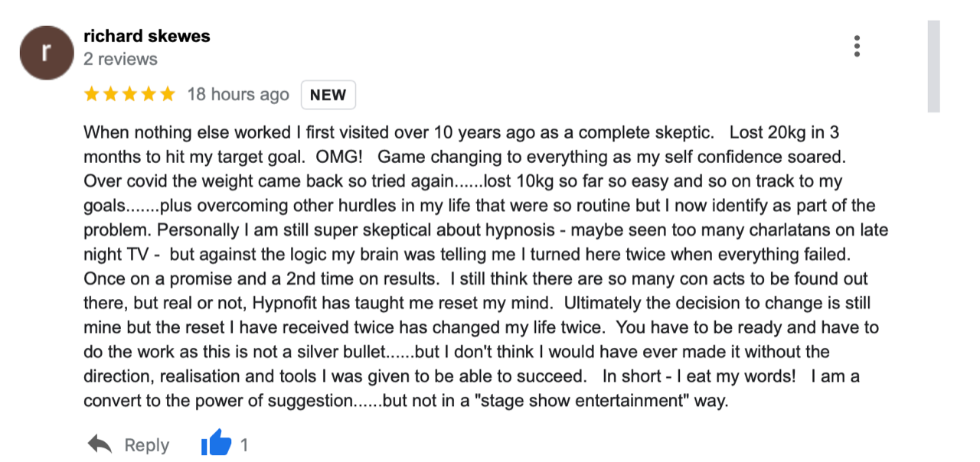Screen dimensions: 980x462
Task: Click the reply arrow icon
Action: [x=100, y=444]
